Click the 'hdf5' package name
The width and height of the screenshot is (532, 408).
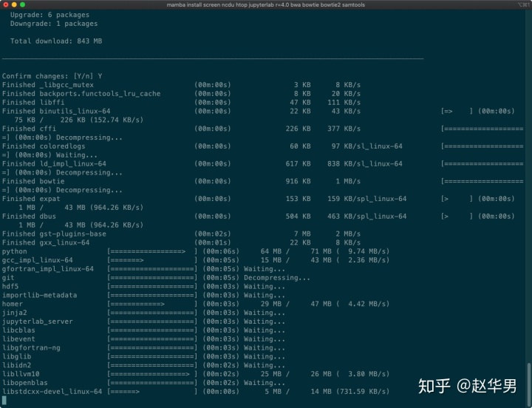point(10,287)
